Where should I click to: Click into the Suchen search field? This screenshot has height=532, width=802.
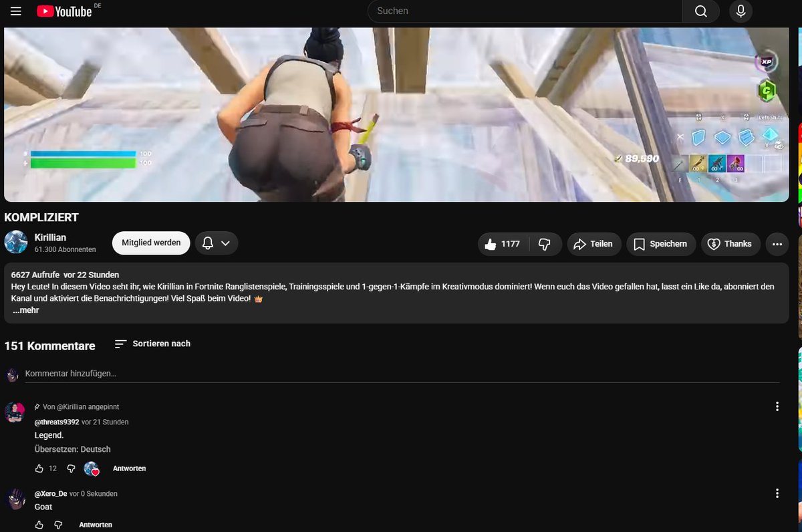point(525,11)
